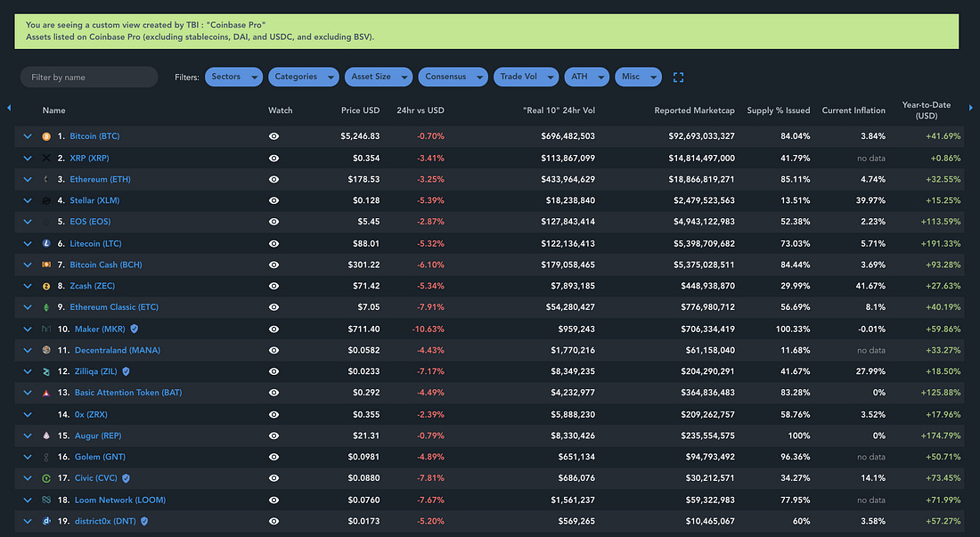980x537 pixels.
Task: Open the Augur (REP) asset link
Action: point(98,435)
